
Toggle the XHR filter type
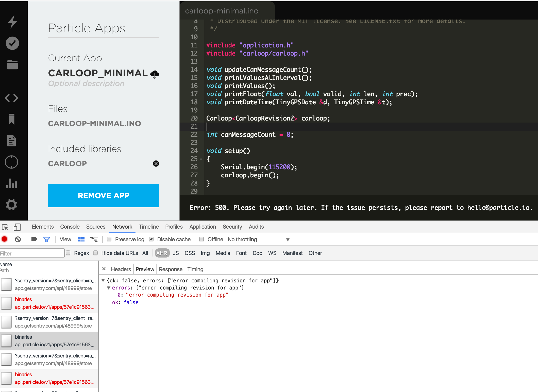click(162, 253)
